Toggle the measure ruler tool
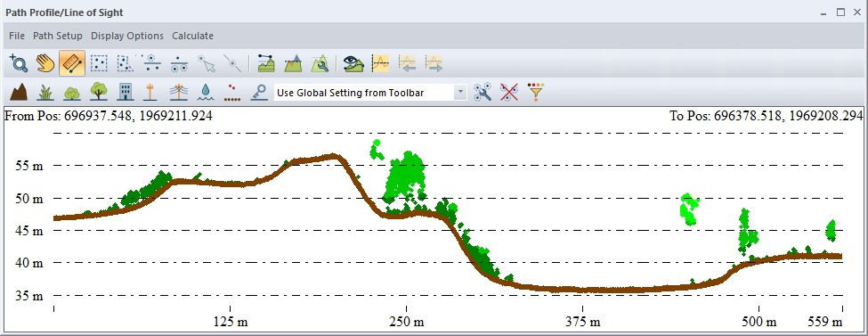The height and width of the screenshot is (336, 868). (x=72, y=63)
